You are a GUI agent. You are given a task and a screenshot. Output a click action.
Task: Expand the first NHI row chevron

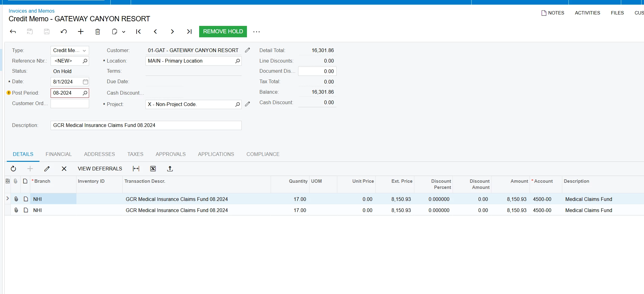click(8, 199)
